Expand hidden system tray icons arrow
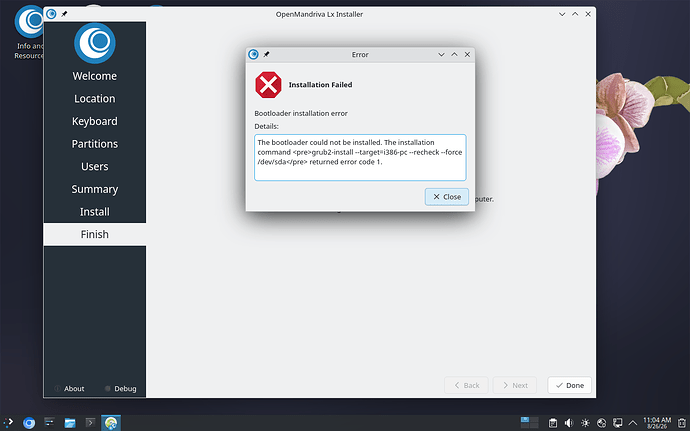Viewport: 690px width, 431px height. pos(633,423)
